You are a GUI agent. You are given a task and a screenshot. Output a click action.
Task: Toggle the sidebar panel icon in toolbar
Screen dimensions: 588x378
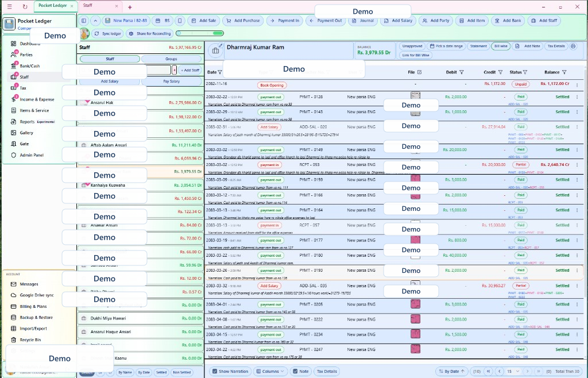[84, 21]
